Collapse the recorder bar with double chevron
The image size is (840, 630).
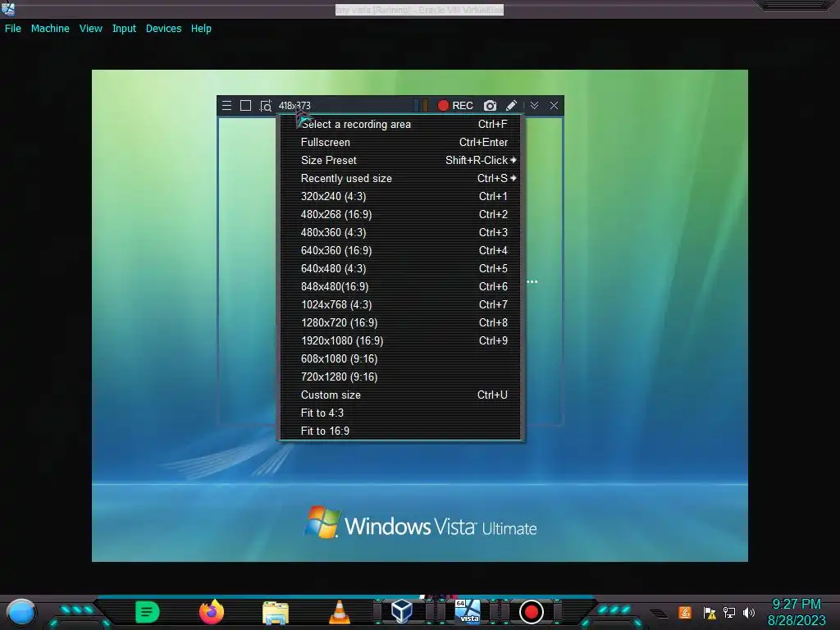(534, 106)
